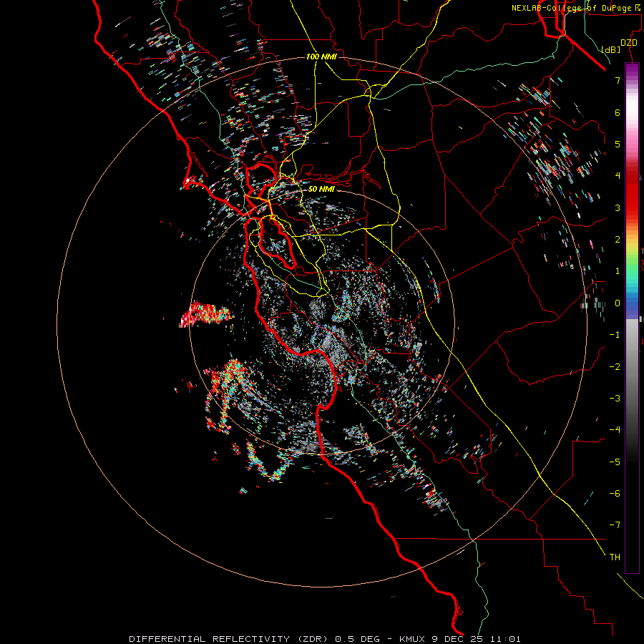Click the "DZD" product code label
The width and height of the screenshot is (644, 644).
pyautogui.click(x=629, y=43)
